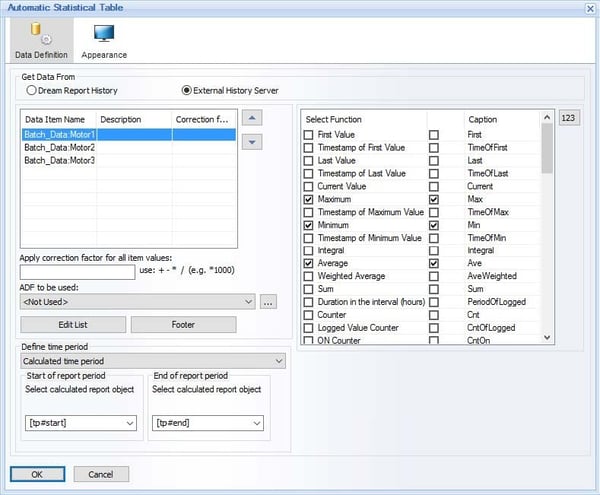600x495 pixels.
Task: Click the 123 number format button
Action: (570, 118)
